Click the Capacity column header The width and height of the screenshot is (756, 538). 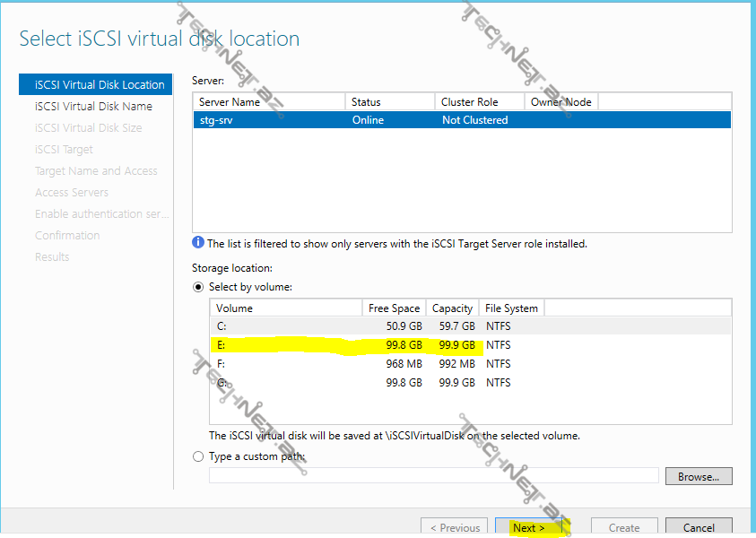pos(452,308)
